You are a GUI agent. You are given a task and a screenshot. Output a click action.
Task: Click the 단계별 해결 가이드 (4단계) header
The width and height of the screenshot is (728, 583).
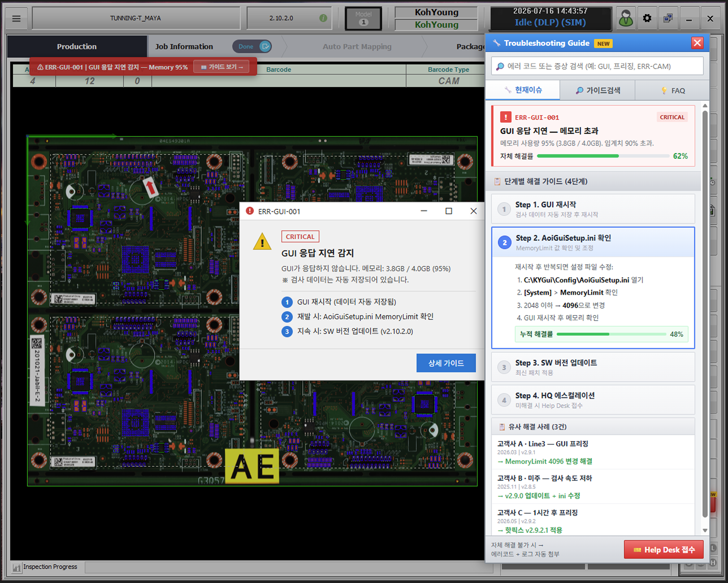pos(593,182)
